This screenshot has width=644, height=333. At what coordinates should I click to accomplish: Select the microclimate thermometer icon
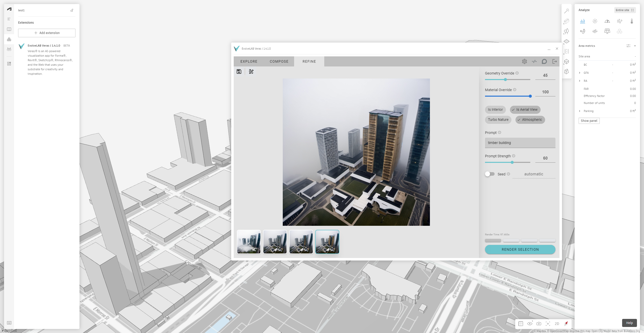click(x=632, y=21)
